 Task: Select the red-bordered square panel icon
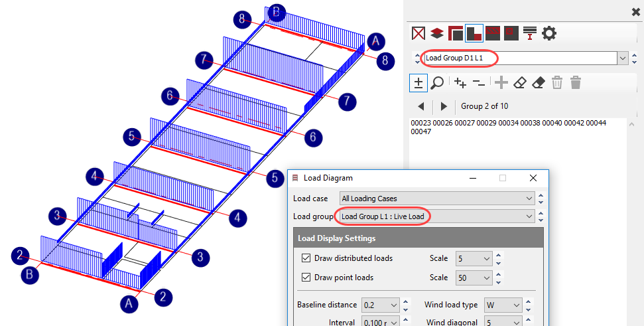[456, 33]
